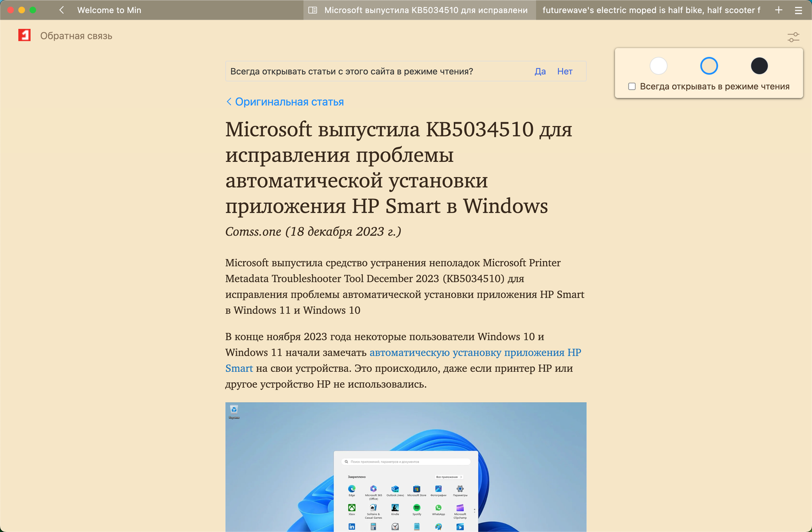Click the Windows 11 desktop article image
The height and width of the screenshot is (532, 812).
406,467
